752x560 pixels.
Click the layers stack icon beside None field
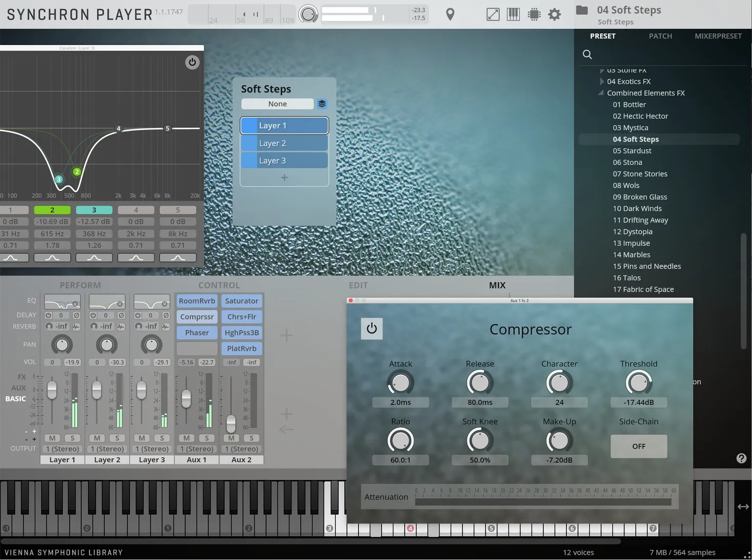point(322,103)
